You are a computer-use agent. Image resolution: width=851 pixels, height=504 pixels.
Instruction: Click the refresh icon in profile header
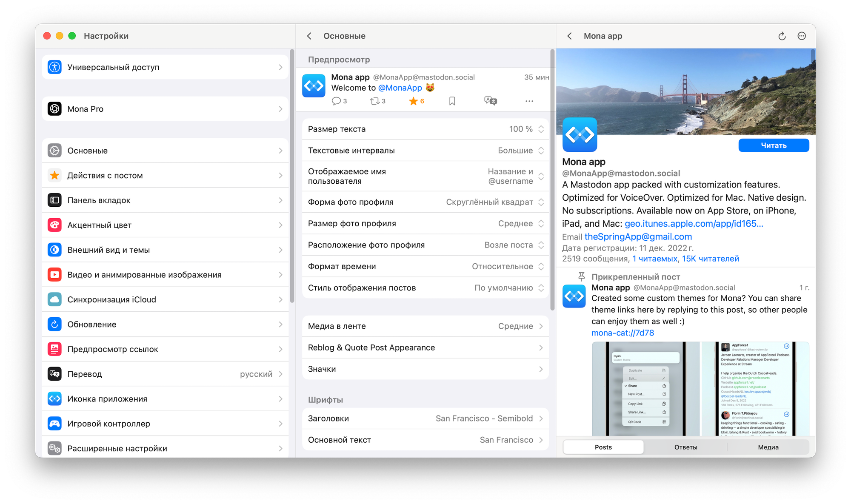point(782,36)
